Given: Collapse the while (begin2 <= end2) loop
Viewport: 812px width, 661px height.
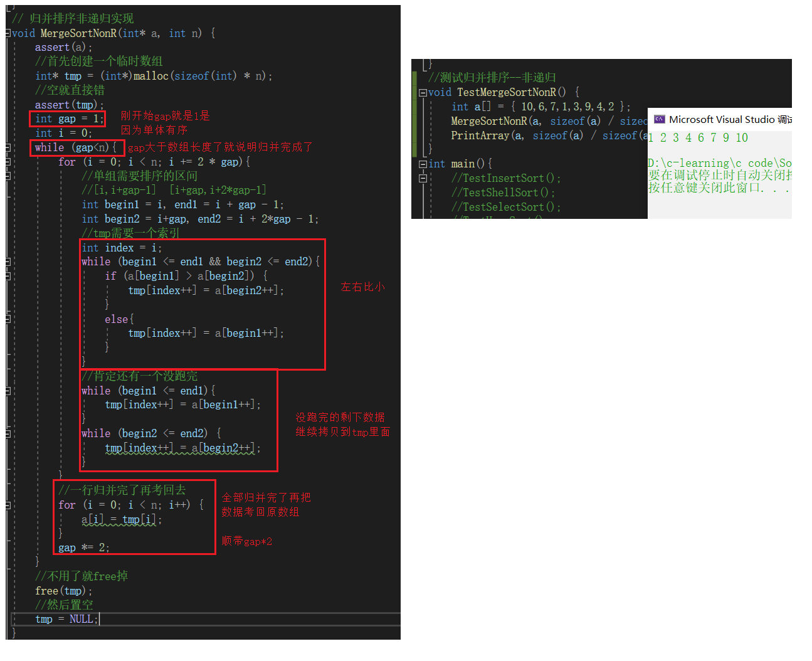Looking at the screenshot, I should point(8,433).
